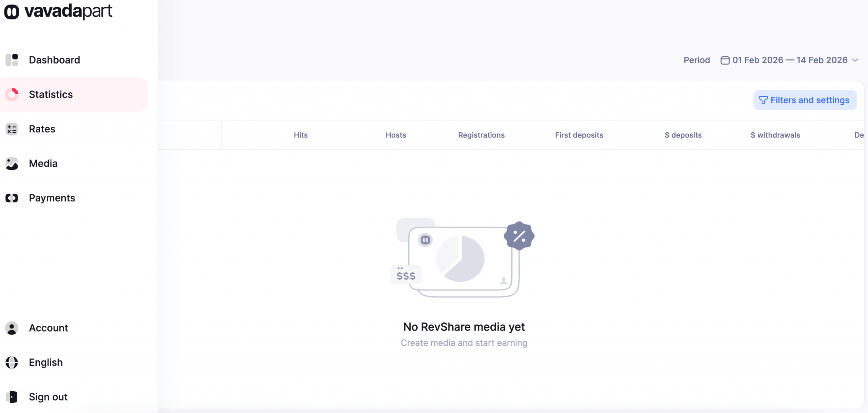Expand the period date range chevron
This screenshot has width=868, height=413.
tap(855, 60)
